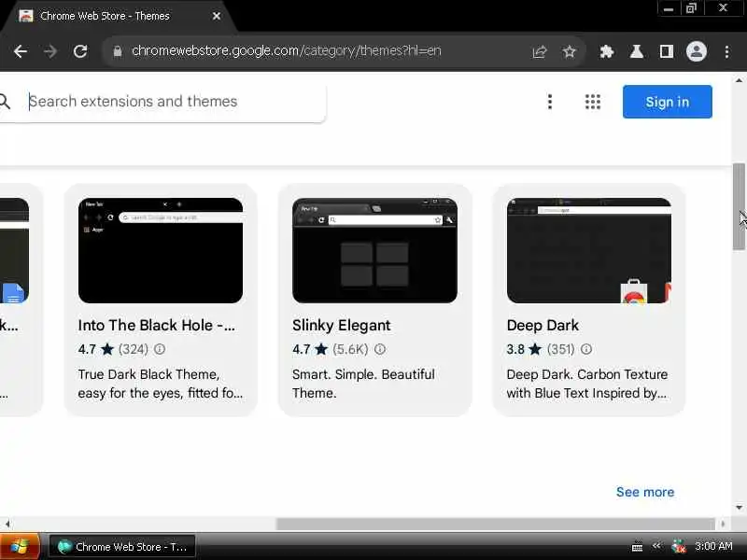Click the Deep Dark. Carbon Texture description
The height and width of the screenshot is (560, 747).
pos(587,384)
